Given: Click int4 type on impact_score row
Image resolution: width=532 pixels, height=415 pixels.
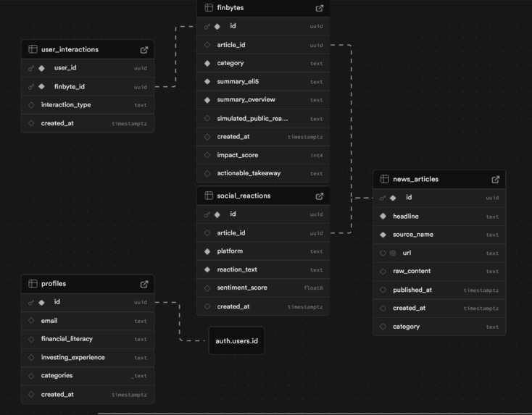Looking at the screenshot, I should [x=317, y=155].
